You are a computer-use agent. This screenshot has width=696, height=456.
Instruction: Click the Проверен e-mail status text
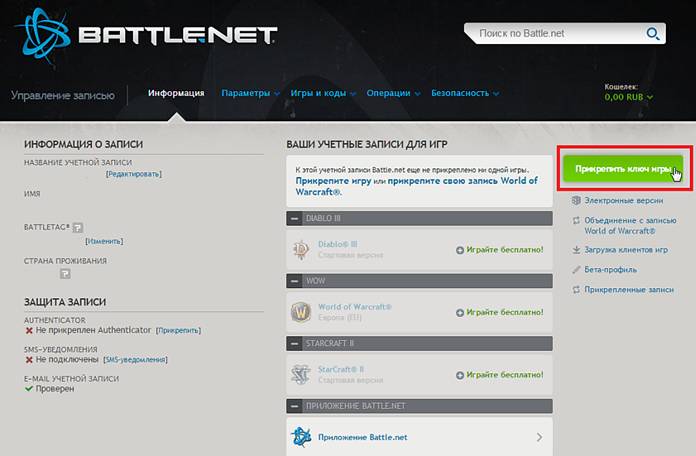click(x=55, y=389)
